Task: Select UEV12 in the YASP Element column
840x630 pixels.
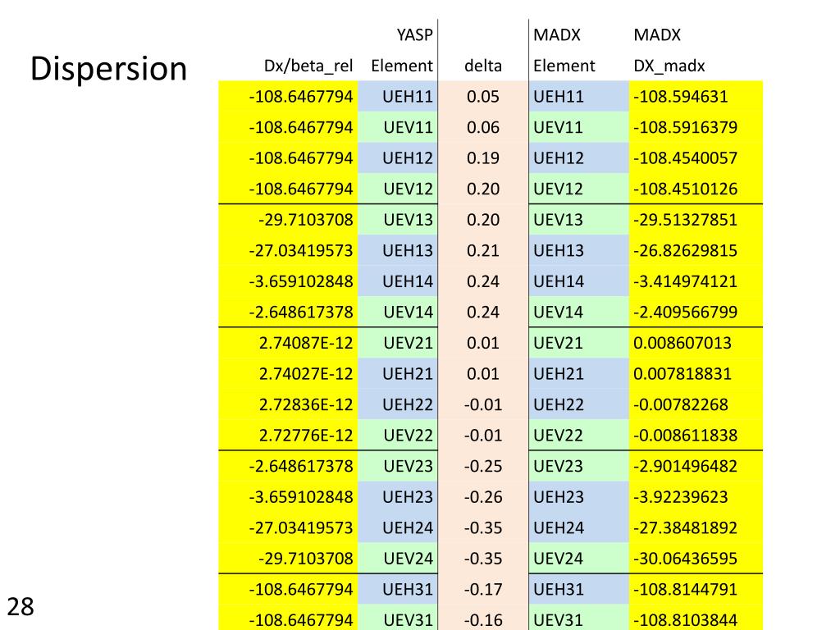Action: [x=409, y=189]
